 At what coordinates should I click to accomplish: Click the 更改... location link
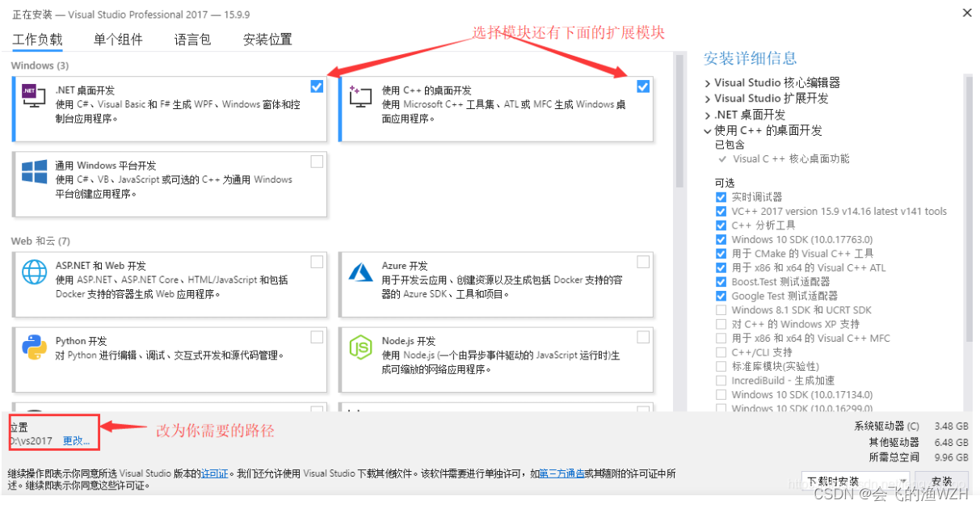77,441
